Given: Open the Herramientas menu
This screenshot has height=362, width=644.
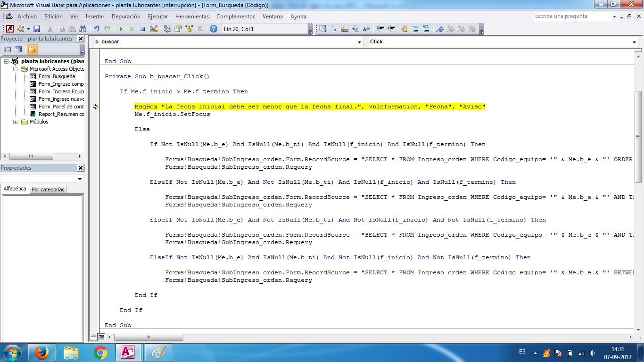Looking at the screenshot, I should 192,16.
